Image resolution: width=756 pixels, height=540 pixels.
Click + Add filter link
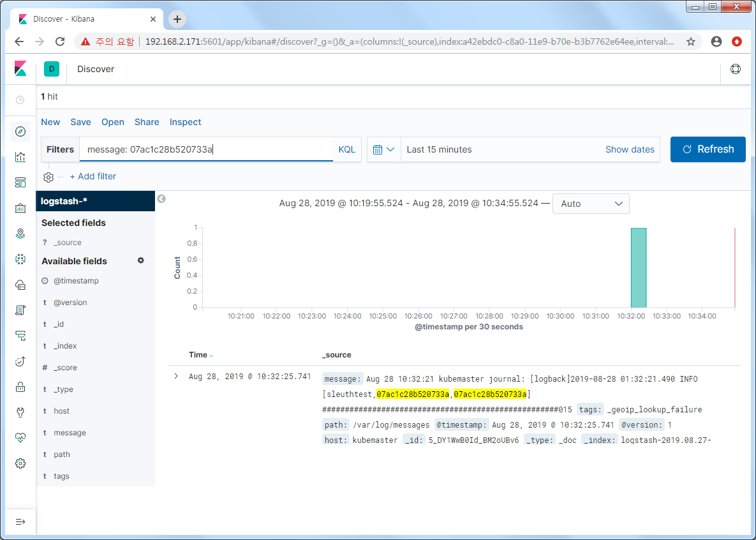tap(93, 177)
